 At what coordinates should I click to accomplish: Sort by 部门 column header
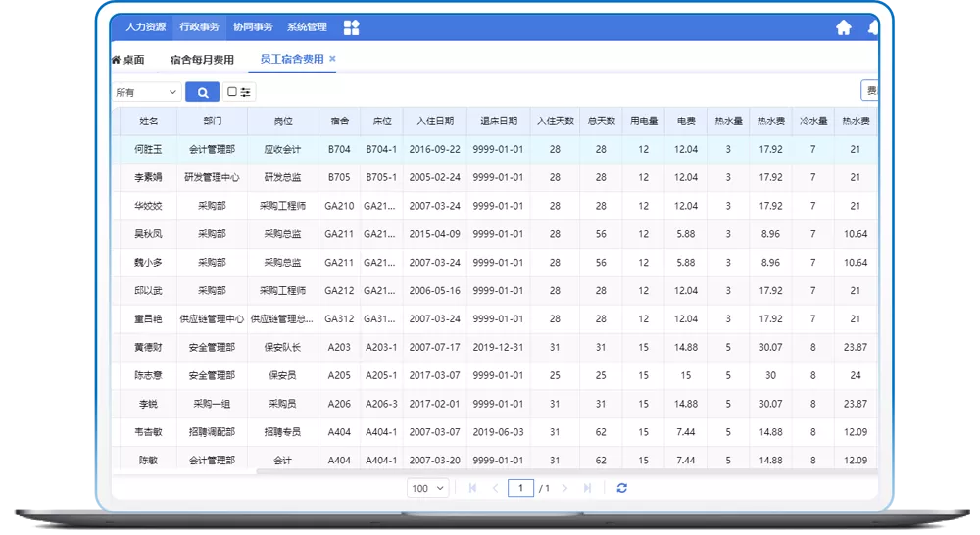[x=212, y=122]
